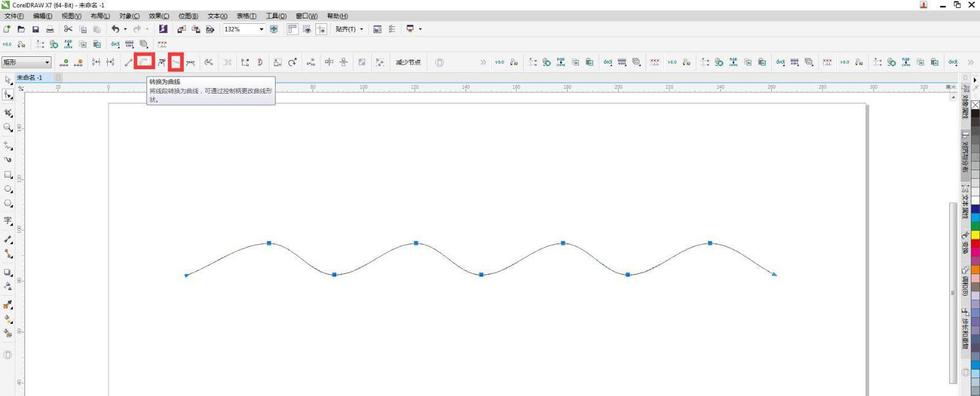Click the Save icon in toolbar
Screen dimensions: 980x396
(x=36, y=29)
